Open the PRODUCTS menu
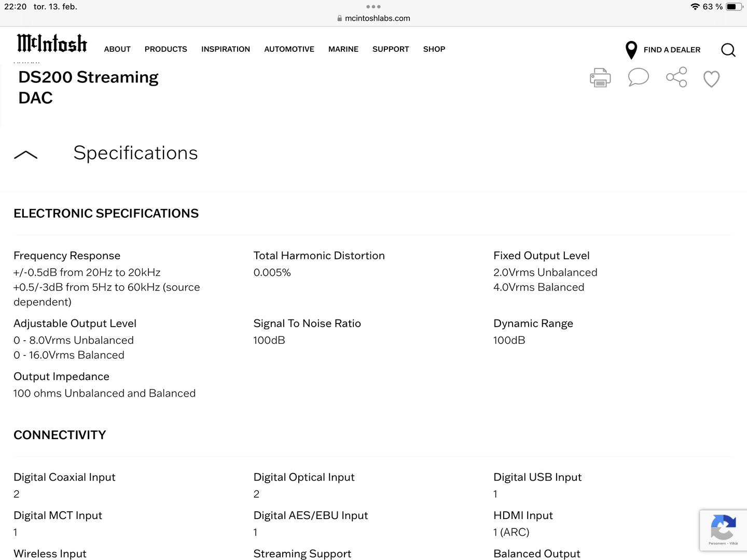This screenshot has height=560, width=747. coord(166,49)
